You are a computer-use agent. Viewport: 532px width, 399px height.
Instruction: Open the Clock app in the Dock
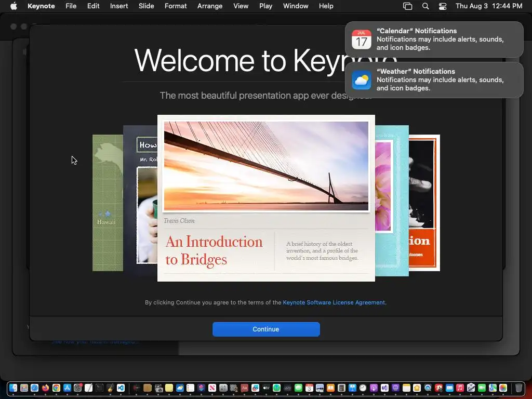pos(363,388)
